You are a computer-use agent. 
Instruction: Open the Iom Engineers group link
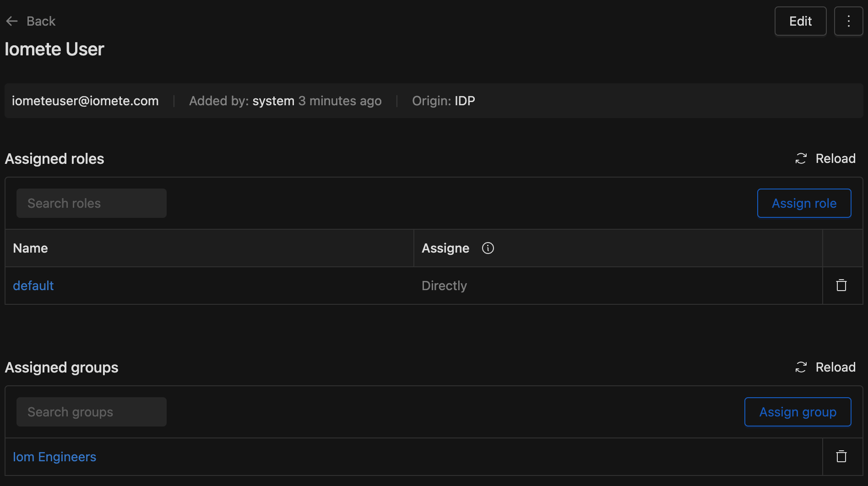(x=54, y=457)
